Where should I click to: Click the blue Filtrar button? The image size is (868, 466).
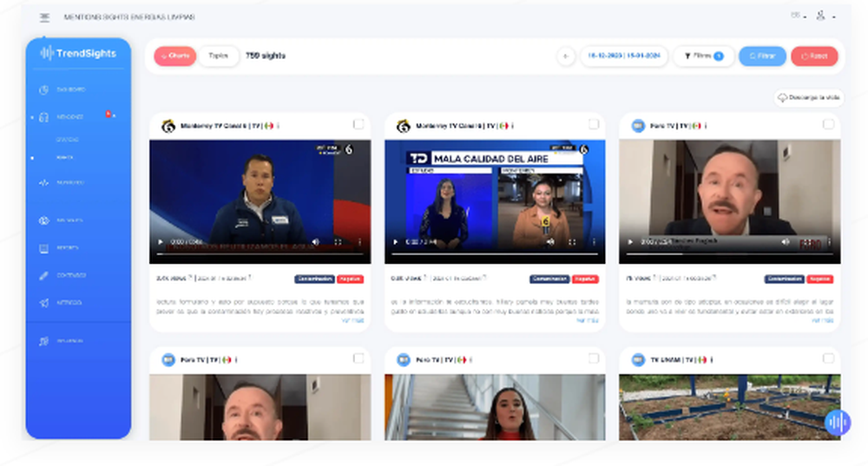762,56
